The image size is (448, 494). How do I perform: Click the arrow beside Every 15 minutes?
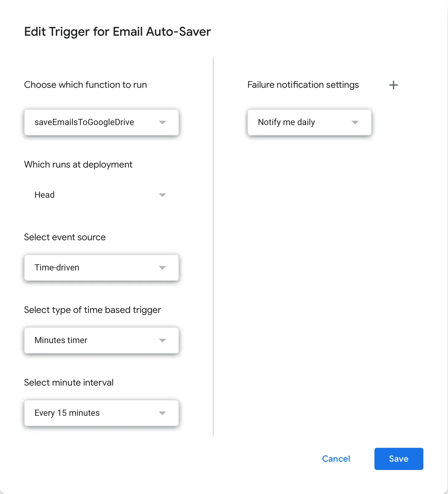pos(162,413)
